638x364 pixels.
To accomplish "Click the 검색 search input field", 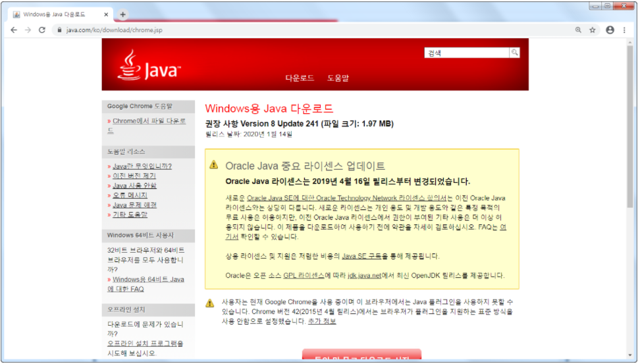I will pos(467,53).
